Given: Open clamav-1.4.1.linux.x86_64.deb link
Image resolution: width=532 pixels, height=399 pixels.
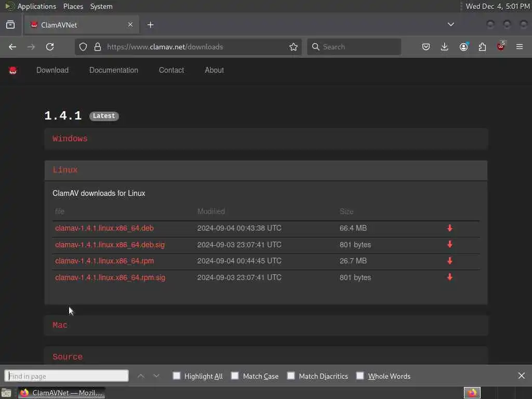Looking at the screenshot, I should [x=104, y=228].
